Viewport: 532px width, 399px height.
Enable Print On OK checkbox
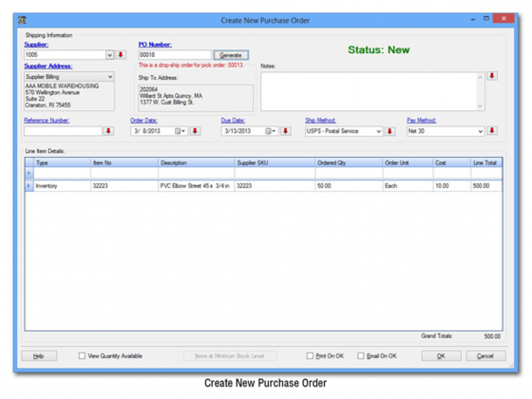click(x=310, y=356)
